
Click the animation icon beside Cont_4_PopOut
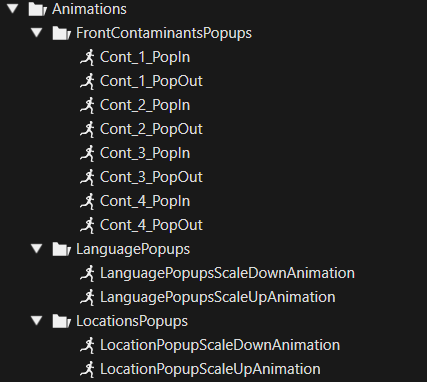click(88, 225)
